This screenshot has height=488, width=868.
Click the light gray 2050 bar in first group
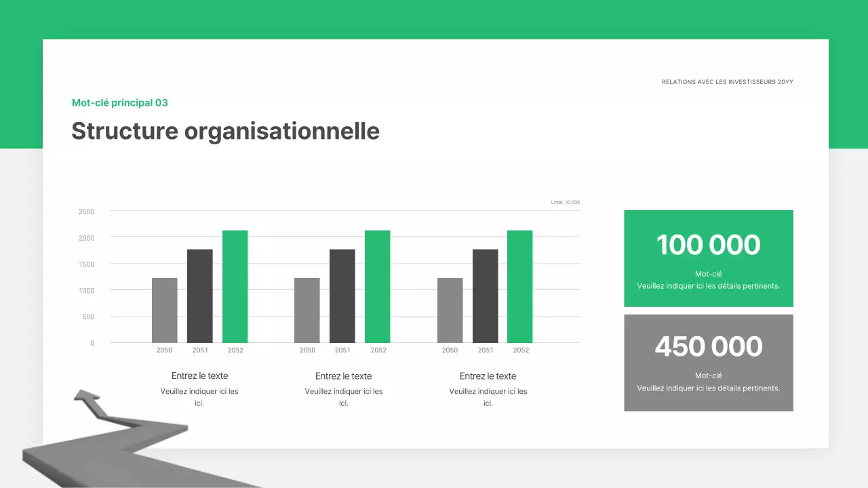coord(165,310)
